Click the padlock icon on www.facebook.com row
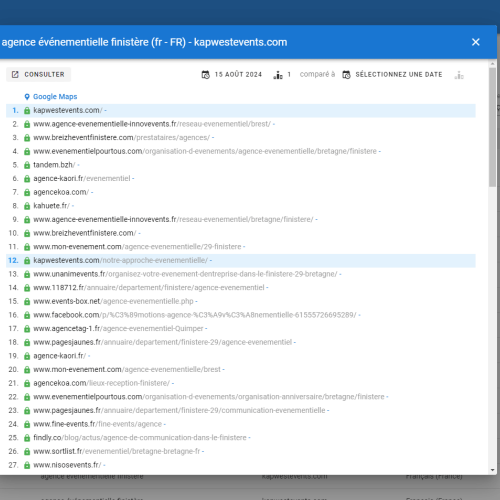Image resolution: width=500 pixels, height=500 pixels. coord(27,315)
